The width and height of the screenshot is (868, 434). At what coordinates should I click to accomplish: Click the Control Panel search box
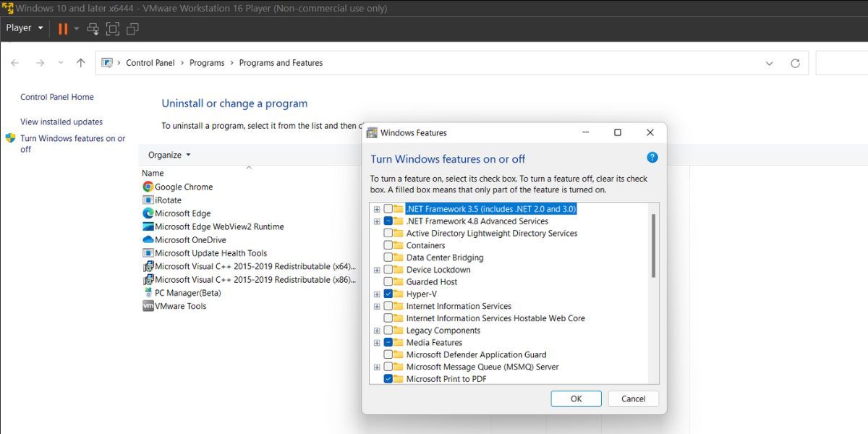coord(842,63)
